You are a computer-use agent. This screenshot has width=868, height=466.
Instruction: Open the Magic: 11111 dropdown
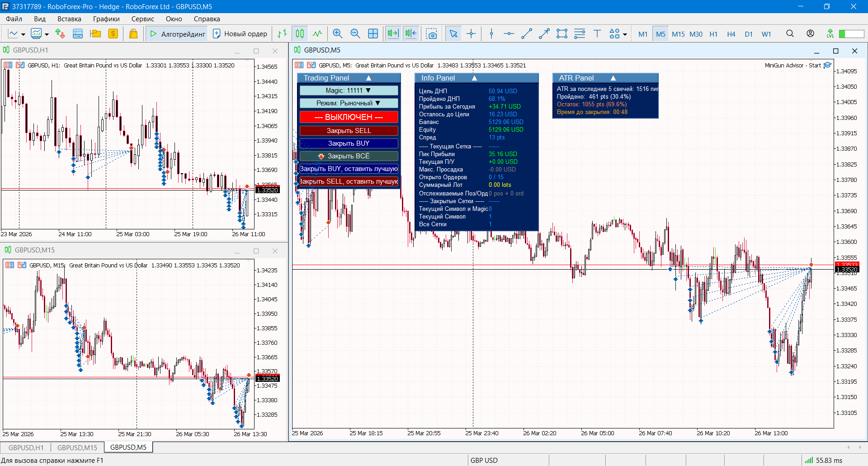point(349,90)
